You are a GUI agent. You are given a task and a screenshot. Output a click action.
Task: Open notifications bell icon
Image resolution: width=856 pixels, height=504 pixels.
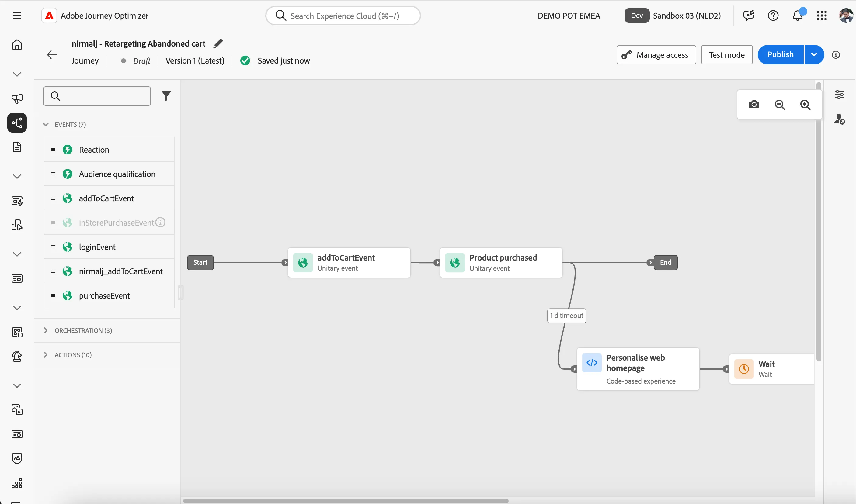[x=797, y=16]
